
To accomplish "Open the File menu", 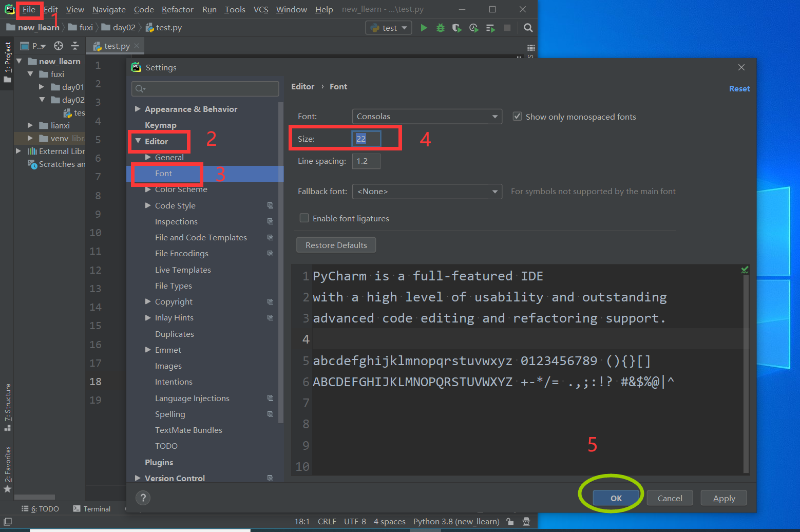I will point(29,9).
